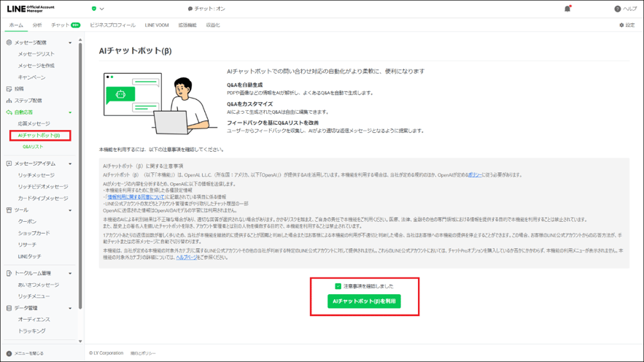
Task: Collapse the 自動応答 section arrow
Action: coord(70,112)
